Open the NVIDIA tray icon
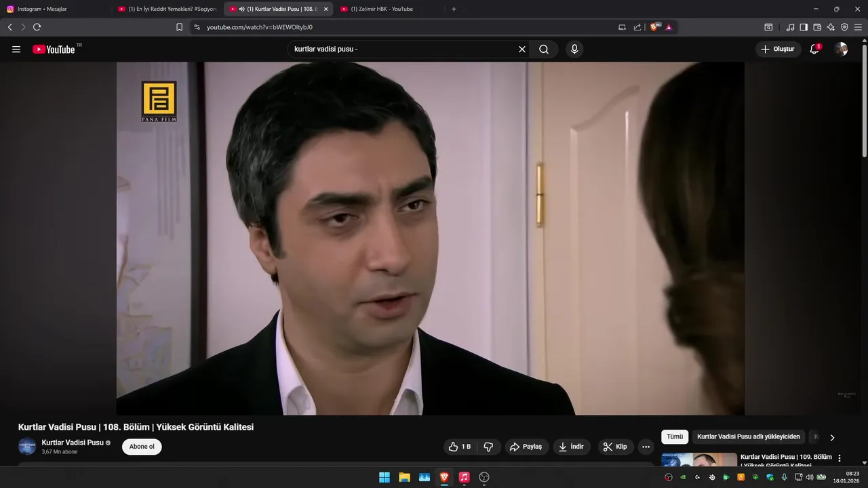Screen dimensions: 868x488 pos(683,477)
